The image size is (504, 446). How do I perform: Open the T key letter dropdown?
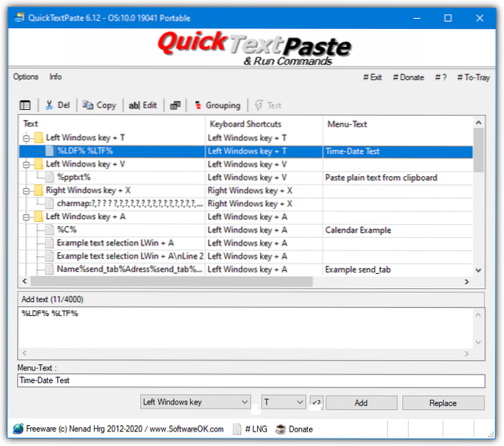click(283, 402)
